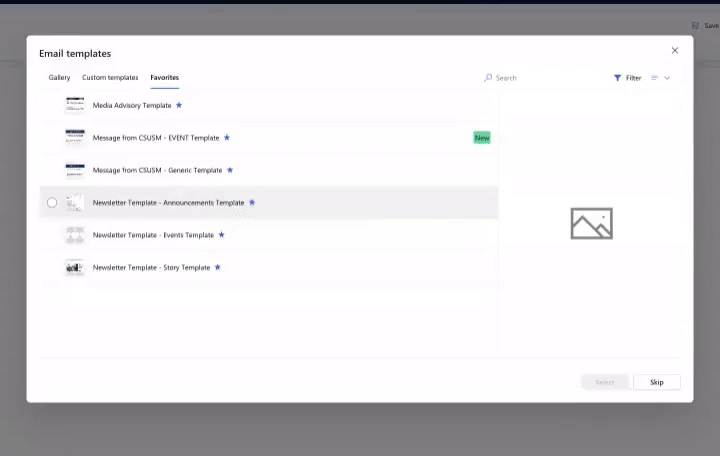Click the search magnifier icon
Image resolution: width=720 pixels, height=456 pixels.
pos(488,78)
